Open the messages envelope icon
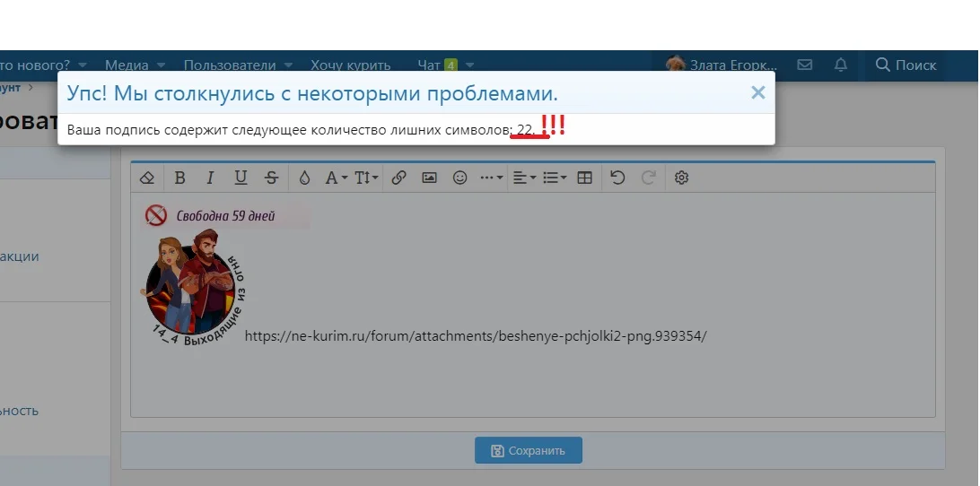 pyautogui.click(x=805, y=65)
